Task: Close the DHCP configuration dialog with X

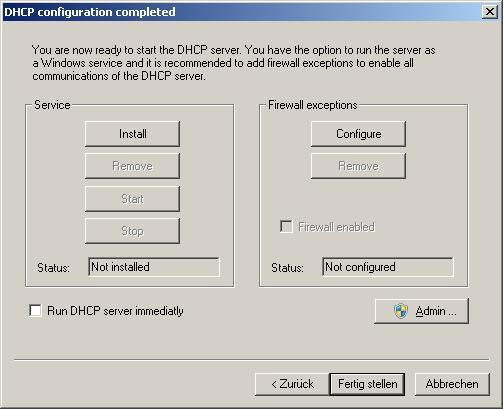Action: point(490,12)
